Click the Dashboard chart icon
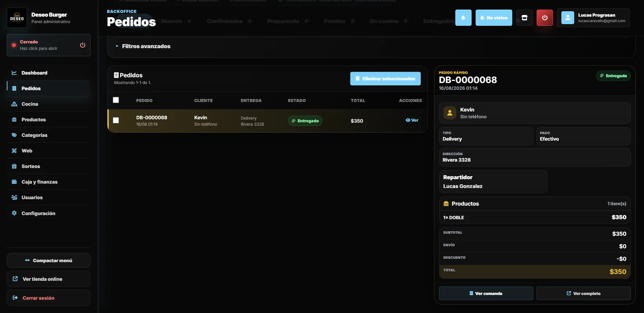This screenshot has width=644, height=313. pyautogui.click(x=14, y=73)
